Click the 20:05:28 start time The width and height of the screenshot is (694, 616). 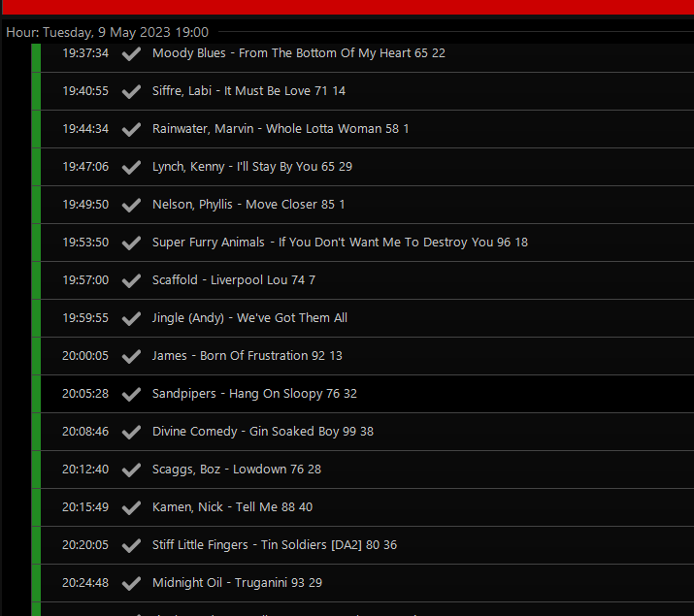tap(85, 393)
